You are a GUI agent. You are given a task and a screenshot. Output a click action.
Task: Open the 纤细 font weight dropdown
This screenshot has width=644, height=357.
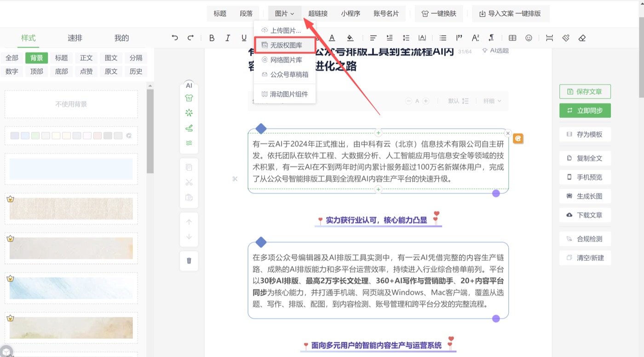(492, 101)
